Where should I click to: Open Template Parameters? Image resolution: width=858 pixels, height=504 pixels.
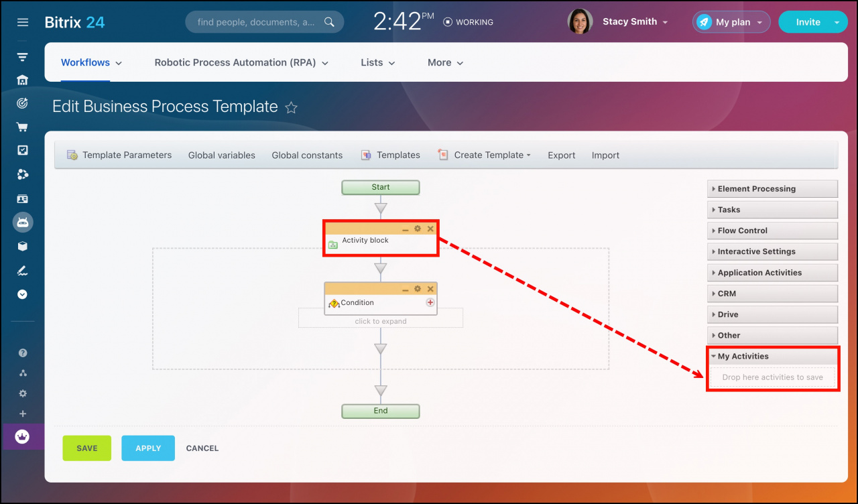pos(119,155)
